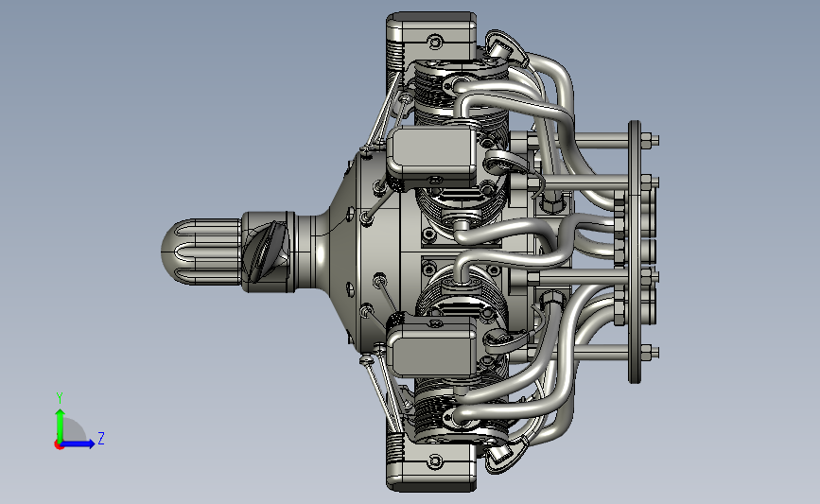Image resolution: width=820 pixels, height=504 pixels.
Task: Select the conical crankcase front housing
Action: coord(342,252)
